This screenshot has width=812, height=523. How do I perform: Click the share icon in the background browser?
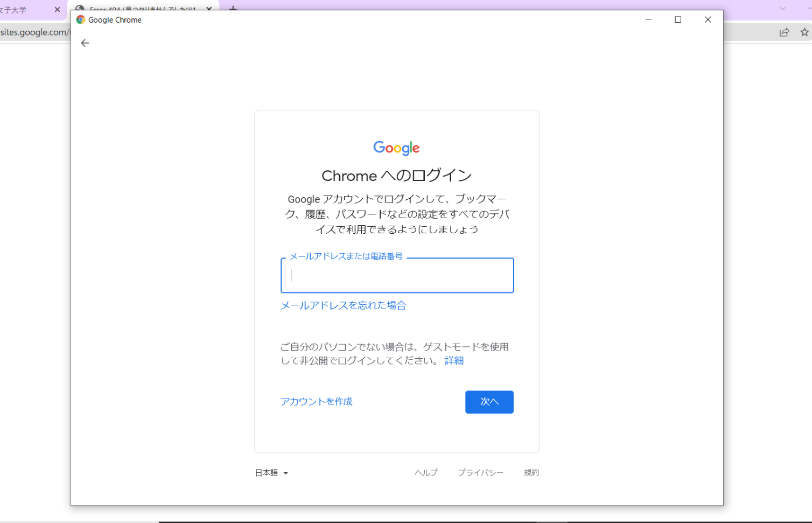pos(785,32)
